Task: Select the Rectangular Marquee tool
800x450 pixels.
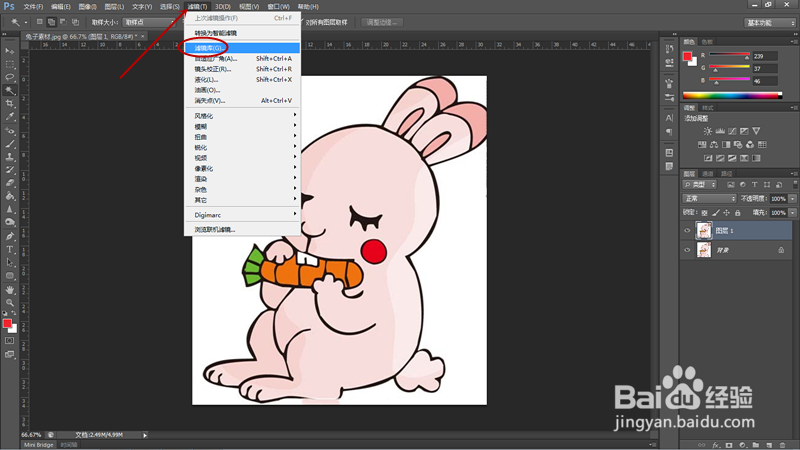Action: click(x=10, y=64)
